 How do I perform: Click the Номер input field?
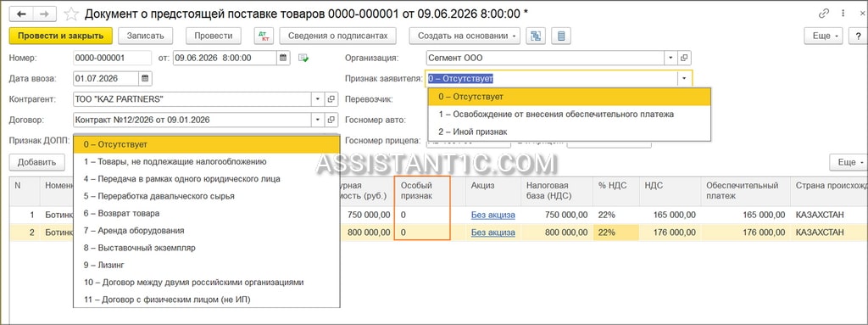[113, 58]
